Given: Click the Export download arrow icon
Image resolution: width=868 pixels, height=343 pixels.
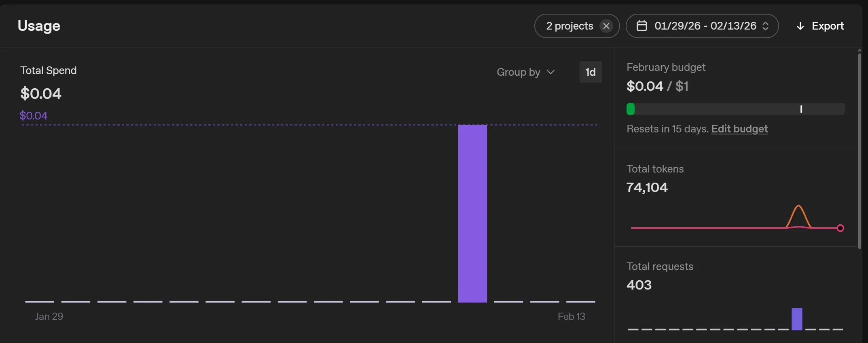Looking at the screenshot, I should pos(800,26).
